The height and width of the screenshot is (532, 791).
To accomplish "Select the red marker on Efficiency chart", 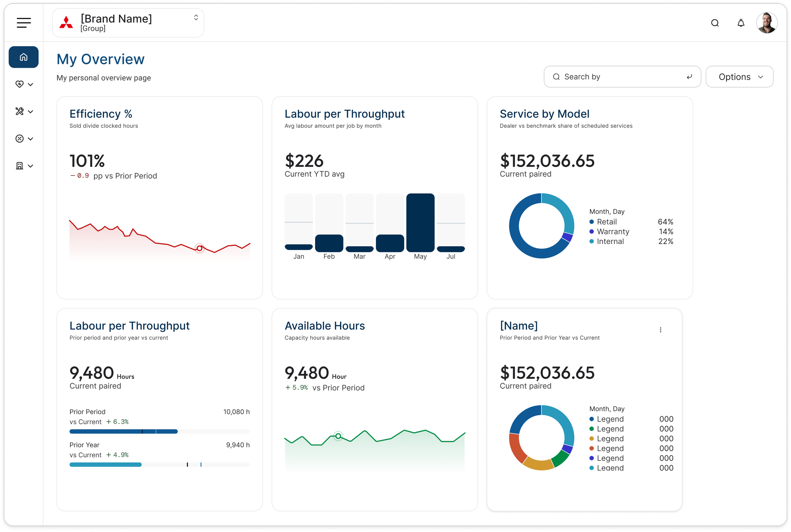I will pos(199,248).
